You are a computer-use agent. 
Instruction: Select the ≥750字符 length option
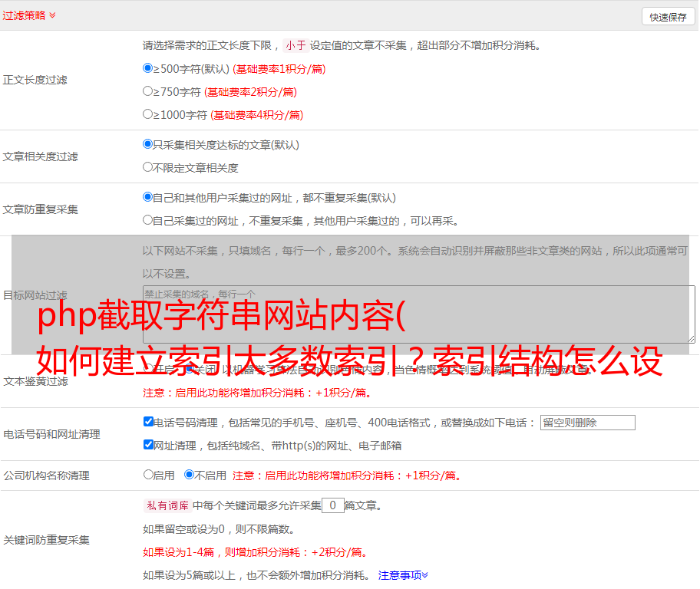(147, 91)
